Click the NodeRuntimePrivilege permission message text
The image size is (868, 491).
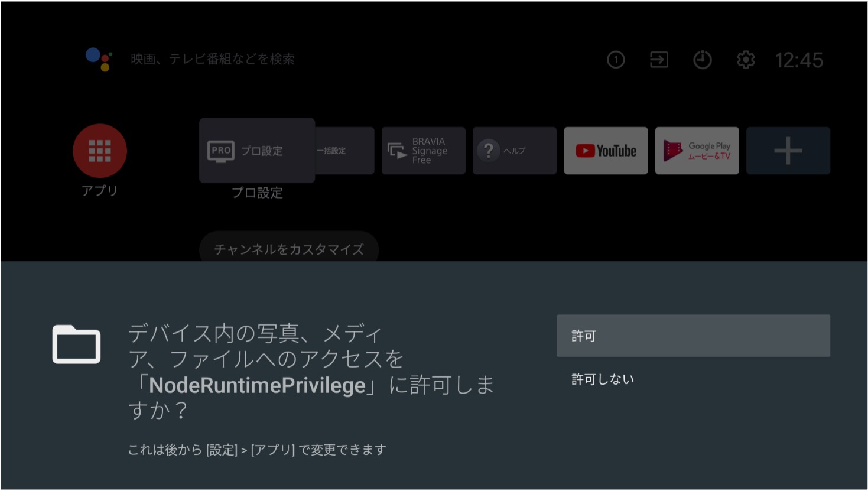click(x=311, y=372)
